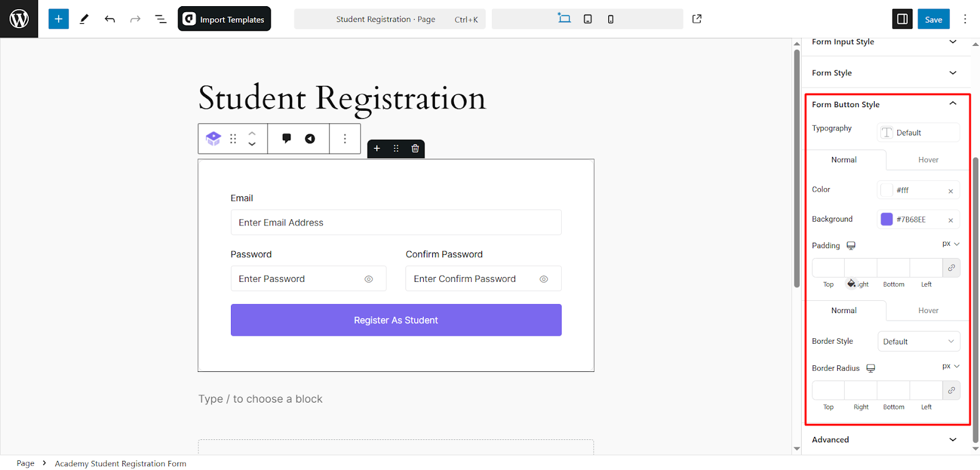Add item with the dark toolbar plus

pos(377,148)
